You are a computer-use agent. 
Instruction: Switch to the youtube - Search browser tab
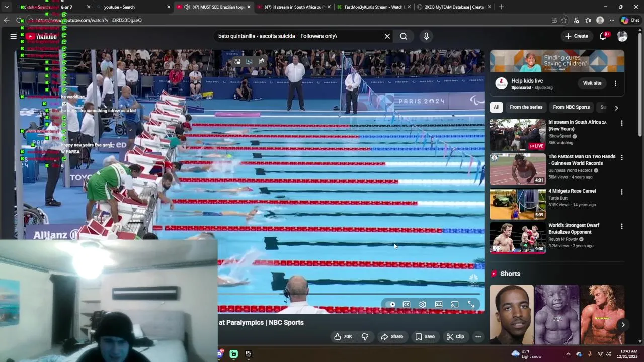[x=132, y=7]
